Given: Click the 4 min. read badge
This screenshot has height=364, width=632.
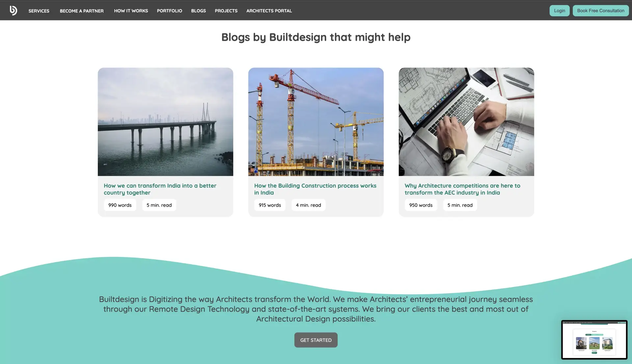Looking at the screenshot, I should tap(308, 205).
